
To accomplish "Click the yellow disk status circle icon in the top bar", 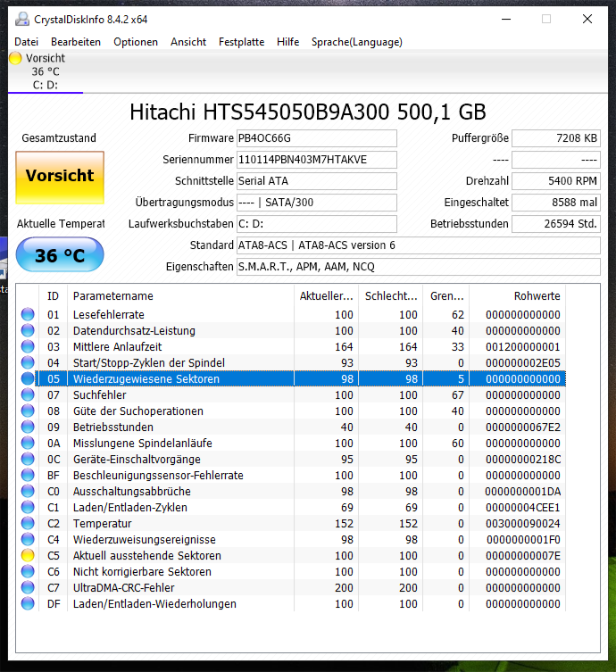I will pos(15,58).
